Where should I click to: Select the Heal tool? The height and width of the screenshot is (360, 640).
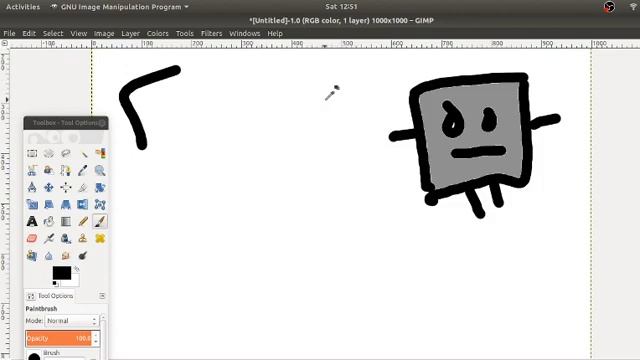click(100, 238)
